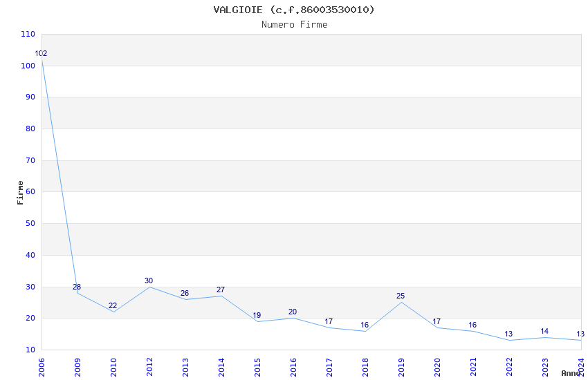The width and height of the screenshot is (588, 380).
Task: Click the y-axis value 50
Action: (30, 223)
